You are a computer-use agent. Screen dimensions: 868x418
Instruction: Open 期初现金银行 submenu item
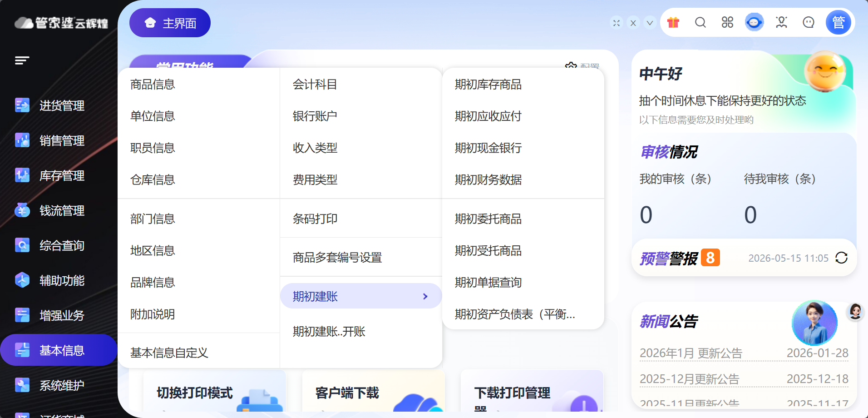488,148
